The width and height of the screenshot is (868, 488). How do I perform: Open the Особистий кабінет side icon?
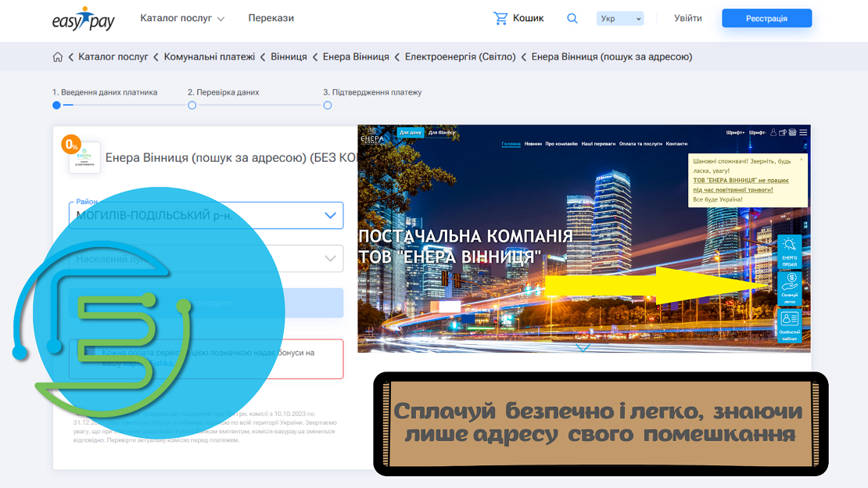789,325
